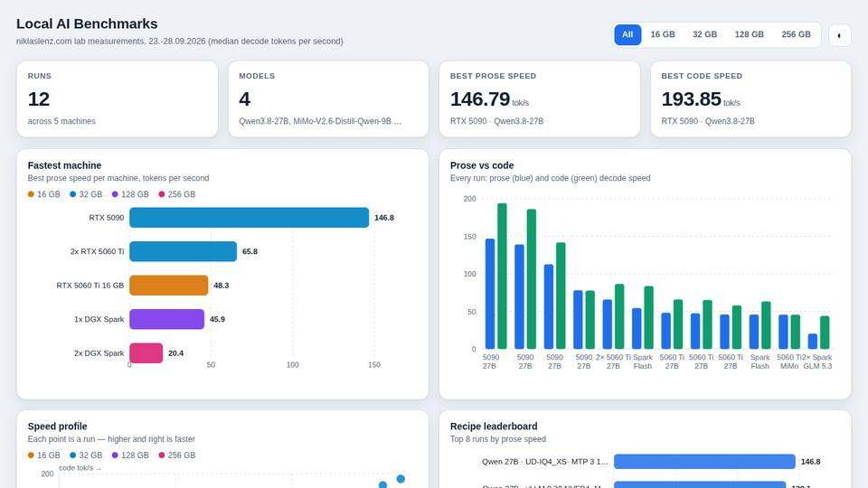Viewport: 868px width, 488px height.
Task: Click the Recipe leaderboard title
Action: (x=494, y=427)
